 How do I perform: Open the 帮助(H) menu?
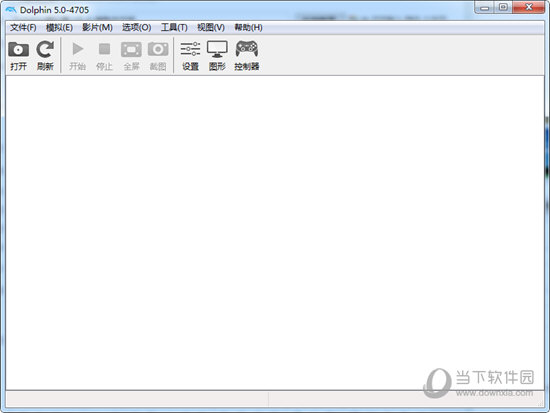point(248,27)
